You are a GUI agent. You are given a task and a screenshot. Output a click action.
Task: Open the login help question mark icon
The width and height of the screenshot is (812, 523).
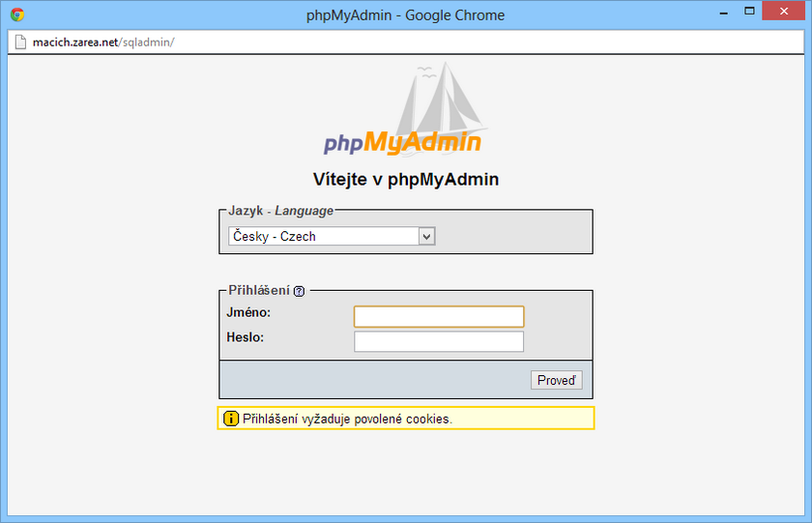coord(299,291)
